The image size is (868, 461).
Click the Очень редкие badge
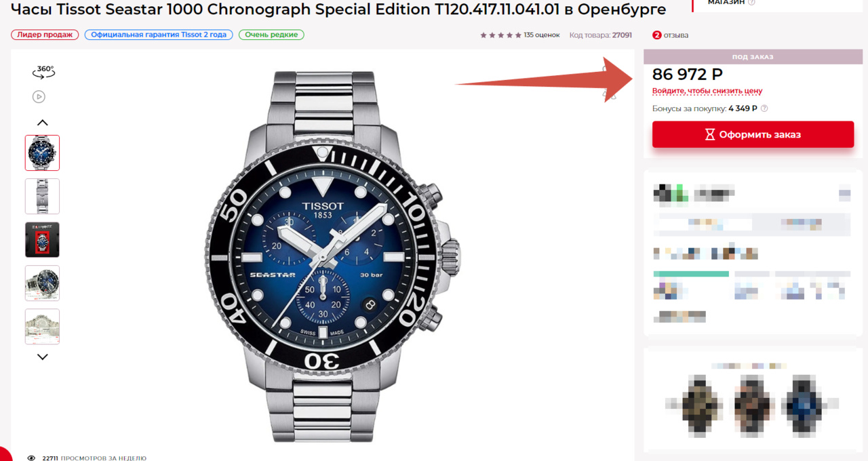[271, 35]
